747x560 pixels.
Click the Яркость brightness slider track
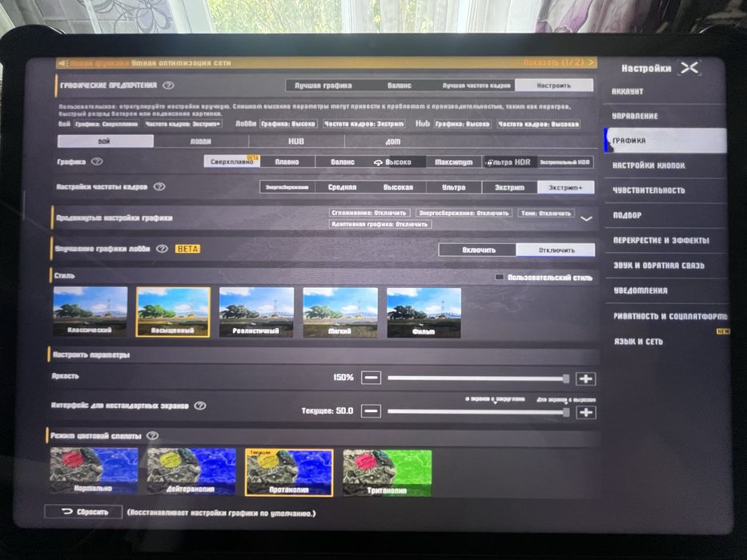point(478,378)
